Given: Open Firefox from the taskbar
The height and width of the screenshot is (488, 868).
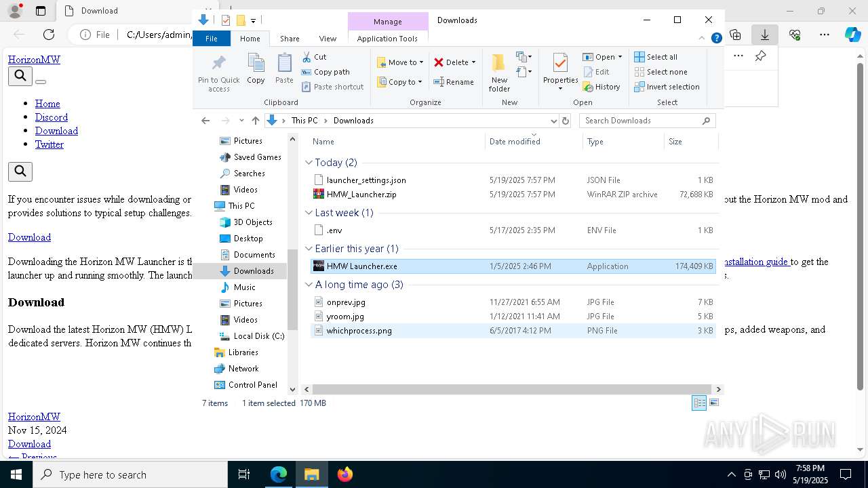Looking at the screenshot, I should 345,474.
